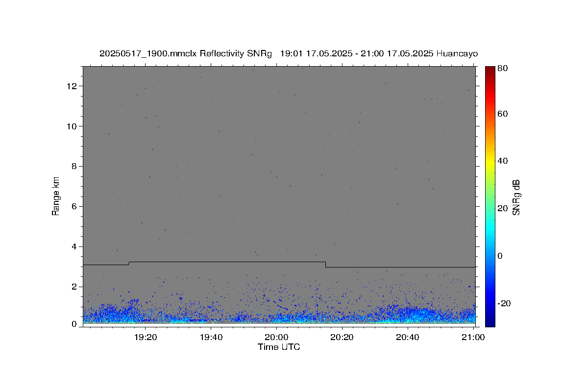This screenshot has width=588, height=392.
Task: Click the 19:40 time tick label
Action: click(x=211, y=337)
